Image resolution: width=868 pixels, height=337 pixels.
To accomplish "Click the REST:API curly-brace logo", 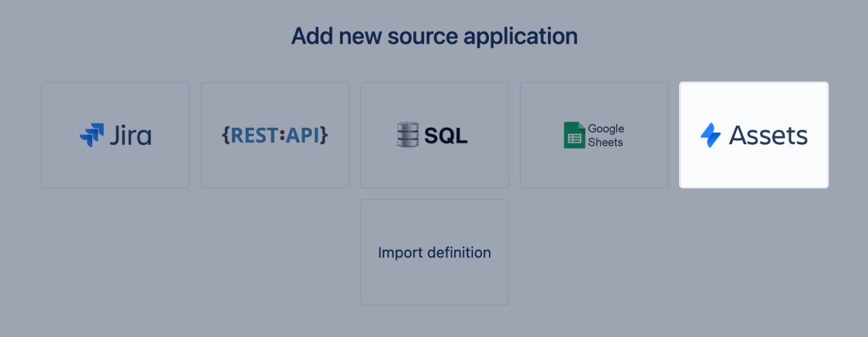I will coord(275,135).
